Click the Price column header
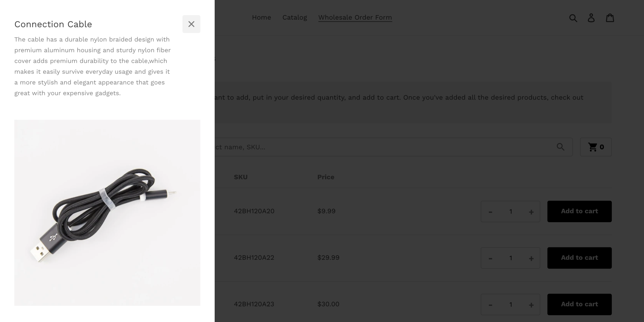 [x=326, y=177]
